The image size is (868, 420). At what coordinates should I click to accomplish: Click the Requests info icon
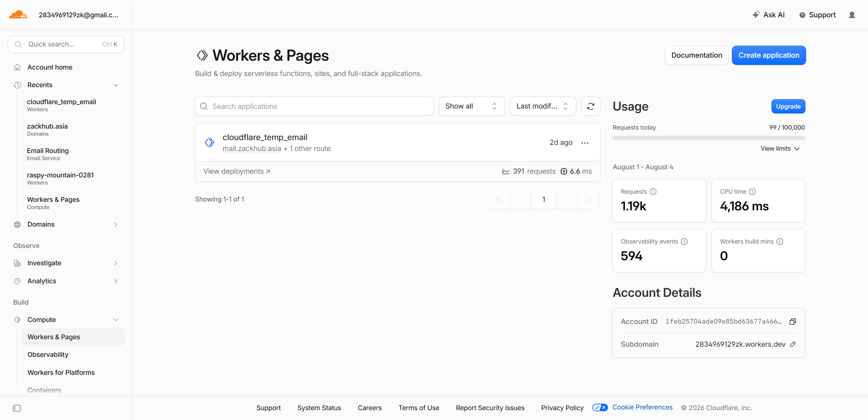(653, 192)
